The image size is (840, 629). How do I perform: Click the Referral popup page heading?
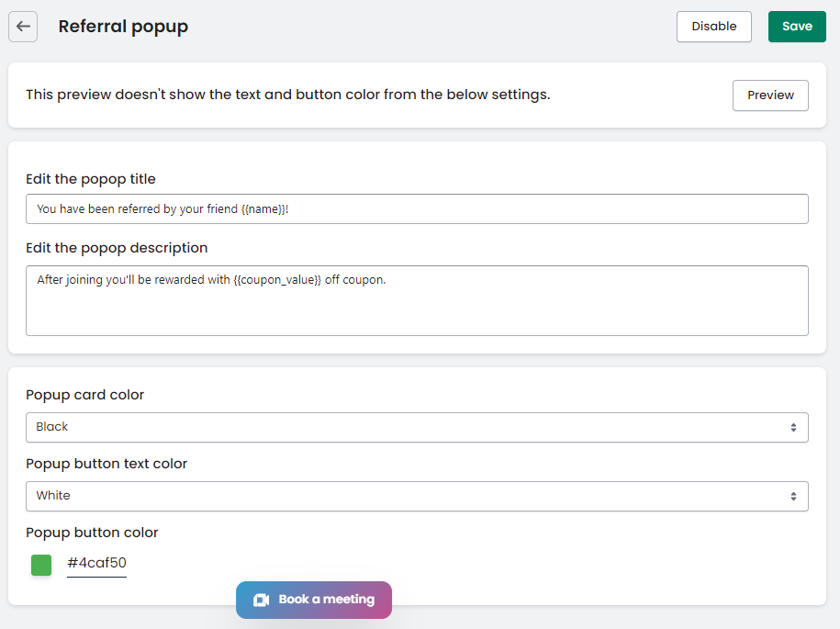123,27
